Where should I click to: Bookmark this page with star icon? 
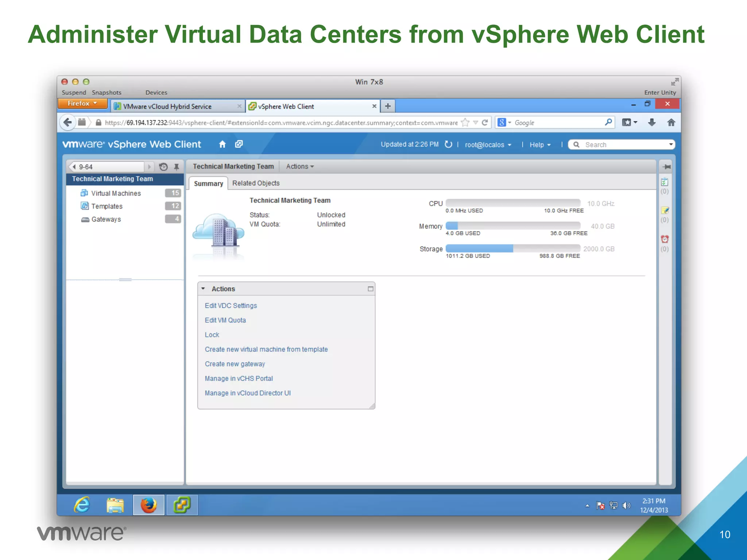coord(465,122)
